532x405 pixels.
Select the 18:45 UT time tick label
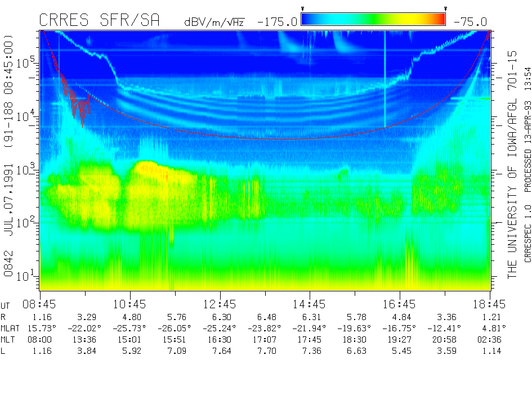pyautogui.click(x=490, y=304)
